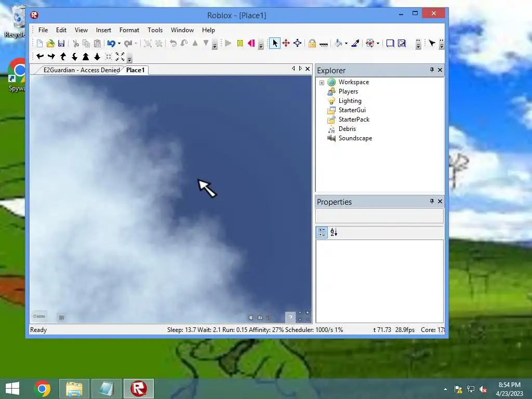The width and height of the screenshot is (532, 399).
Task: Start simulation with the Play button
Action: point(228,44)
